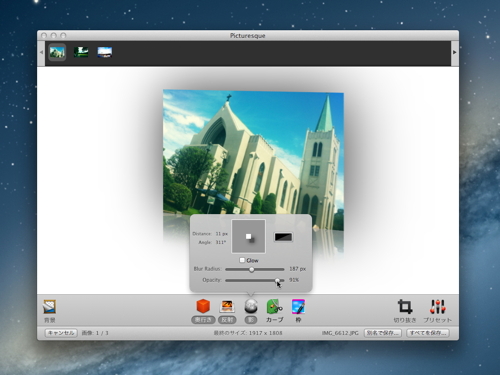
Task: Click the すべてを保存 save-all button
Action: (428, 333)
